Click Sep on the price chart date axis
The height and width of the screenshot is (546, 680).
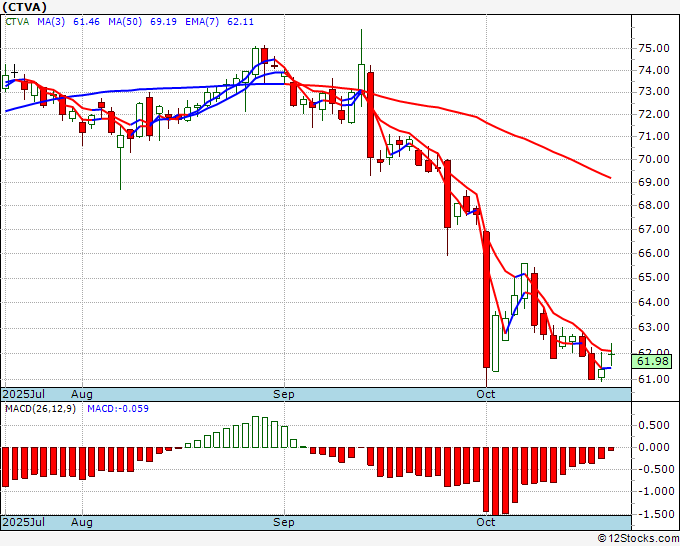(x=284, y=394)
